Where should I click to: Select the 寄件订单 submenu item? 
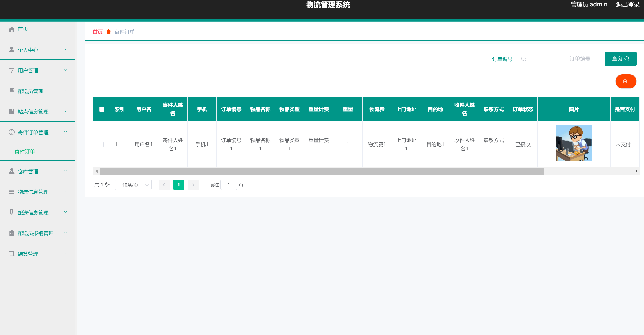[x=25, y=152]
